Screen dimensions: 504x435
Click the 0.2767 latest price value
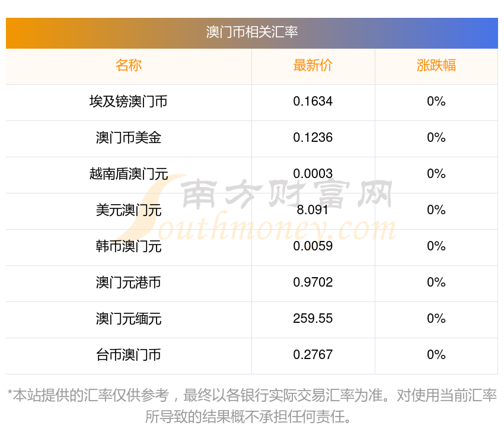pos(312,355)
